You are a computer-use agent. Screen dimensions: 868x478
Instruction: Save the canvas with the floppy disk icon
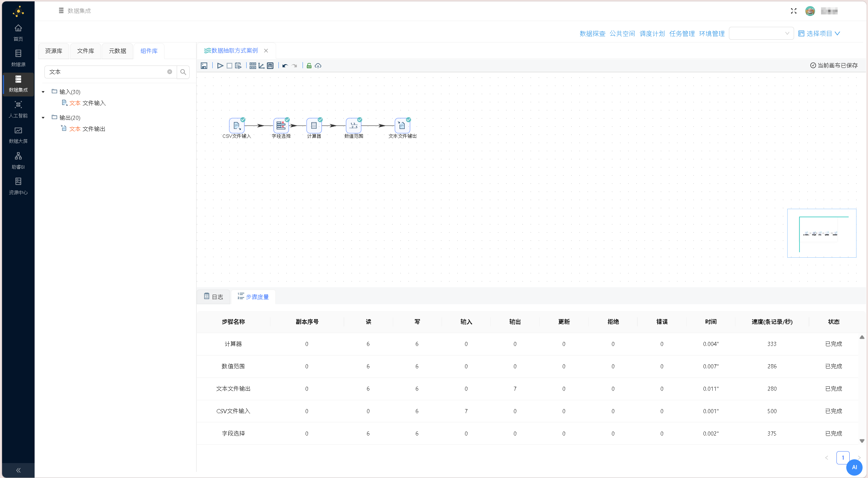pos(204,66)
